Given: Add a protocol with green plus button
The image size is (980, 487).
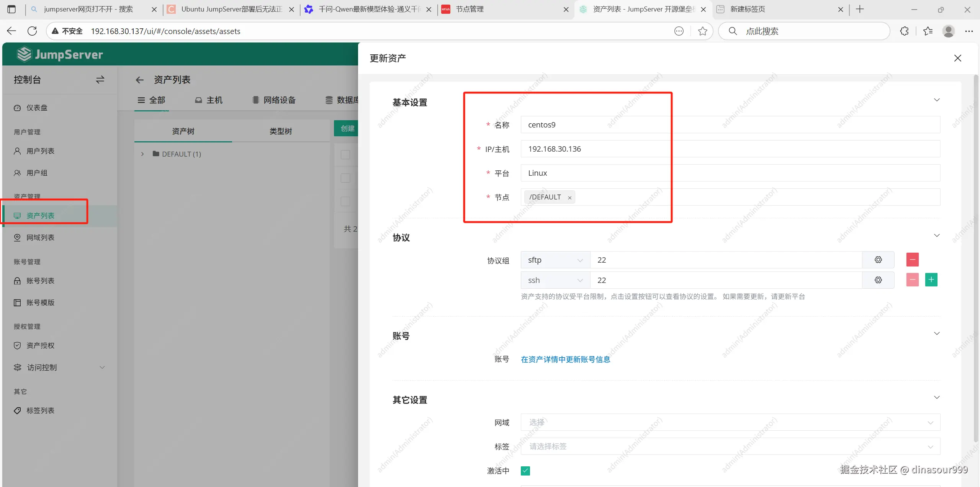Looking at the screenshot, I should pyautogui.click(x=931, y=280).
